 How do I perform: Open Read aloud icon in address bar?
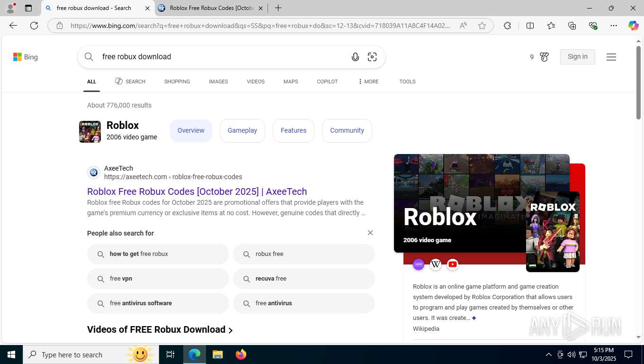pos(463,26)
